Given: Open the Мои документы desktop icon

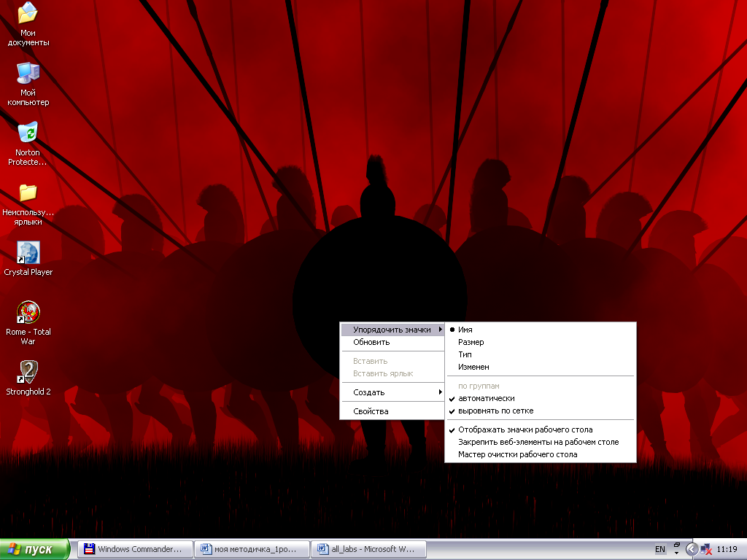Looking at the screenshot, I should [28, 24].
